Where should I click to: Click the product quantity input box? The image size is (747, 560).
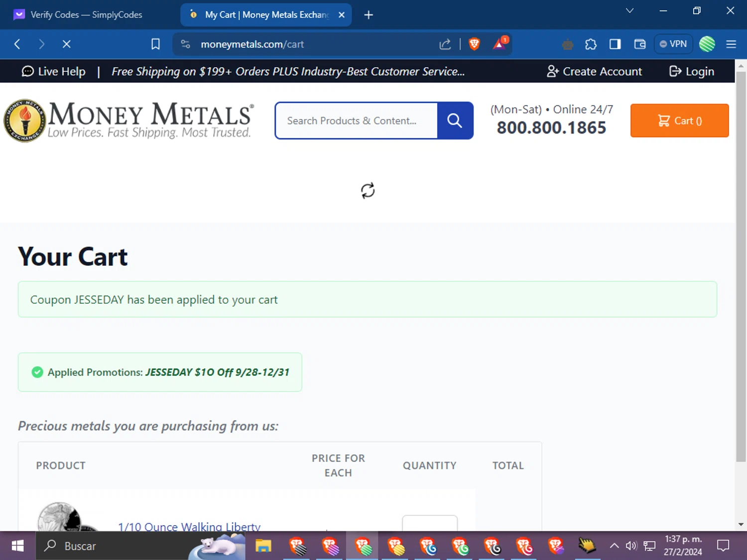click(430, 523)
